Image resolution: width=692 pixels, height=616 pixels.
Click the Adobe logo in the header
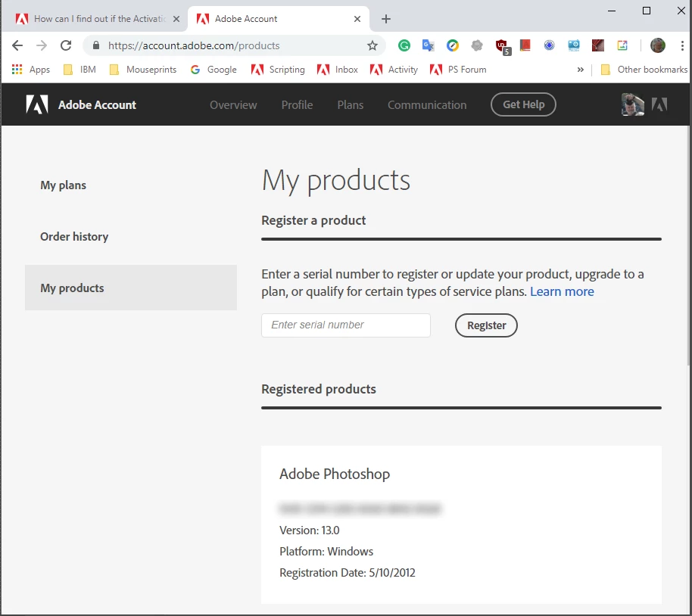click(37, 104)
